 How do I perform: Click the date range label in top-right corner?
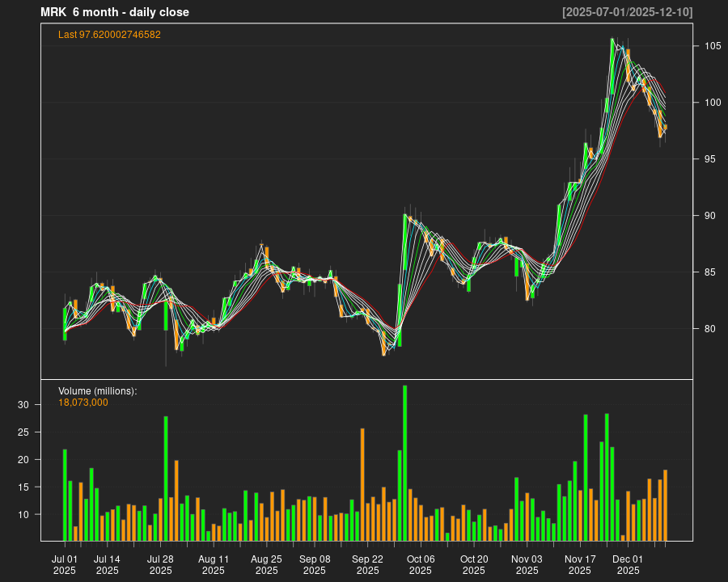click(627, 12)
